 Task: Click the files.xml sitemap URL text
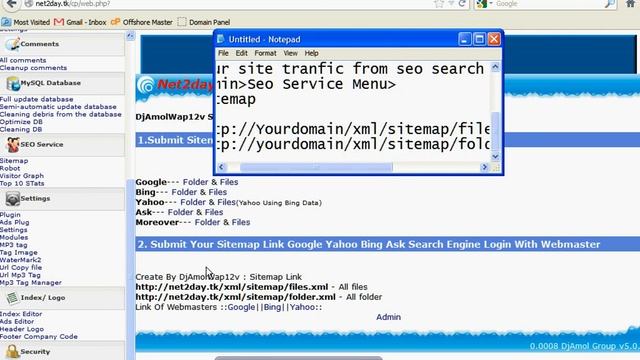tap(232, 287)
